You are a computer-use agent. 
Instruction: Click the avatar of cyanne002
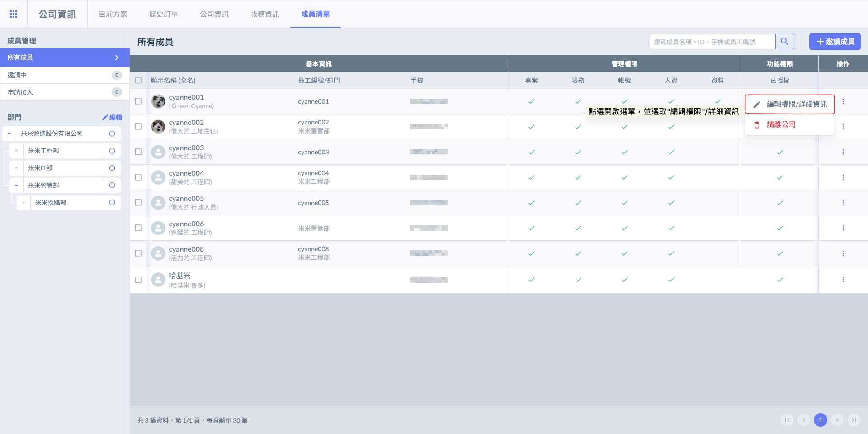pyautogui.click(x=158, y=127)
